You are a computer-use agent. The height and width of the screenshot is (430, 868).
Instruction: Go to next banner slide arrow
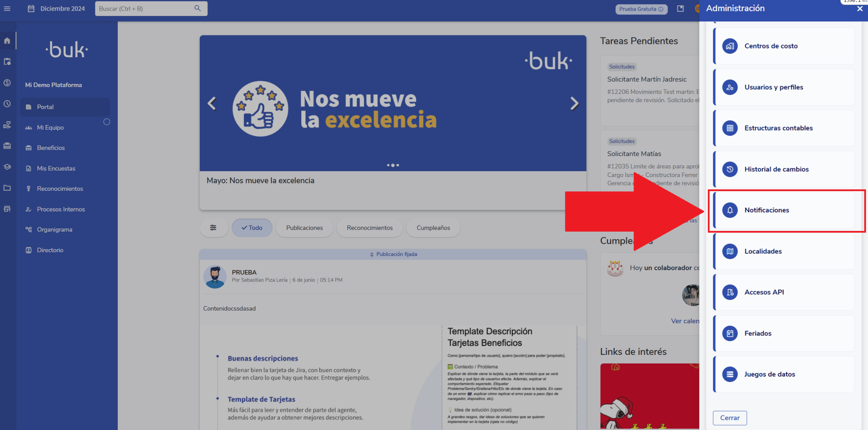coord(574,103)
